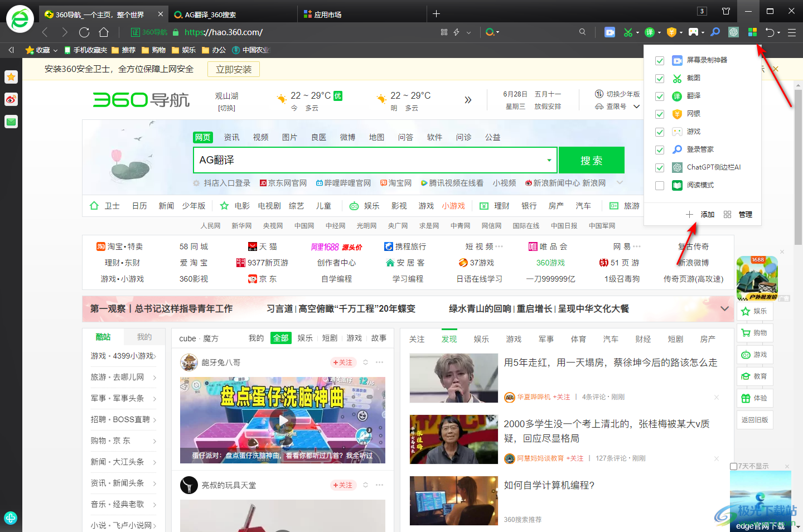Collapse the bookmarks bar arrow
Image resolution: width=803 pixels, height=532 pixels.
click(11, 50)
